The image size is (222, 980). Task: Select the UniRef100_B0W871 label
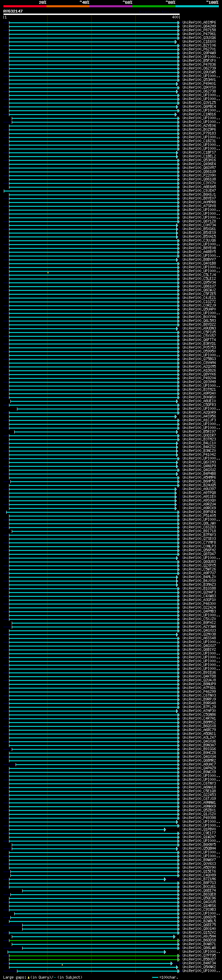[x=199, y=944]
